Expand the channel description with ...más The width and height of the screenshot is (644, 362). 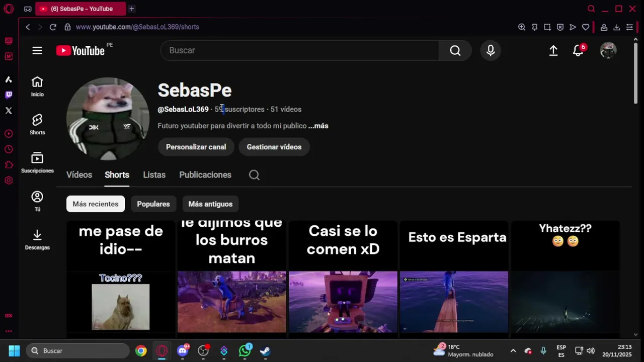(x=318, y=126)
